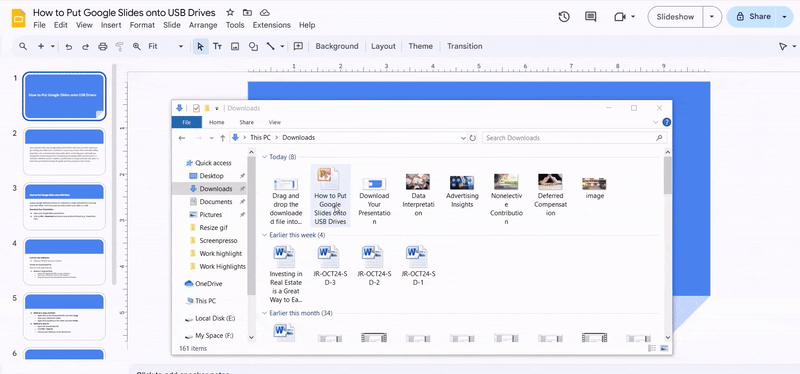Open OneDrive in navigation pane

(x=203, y=284)
